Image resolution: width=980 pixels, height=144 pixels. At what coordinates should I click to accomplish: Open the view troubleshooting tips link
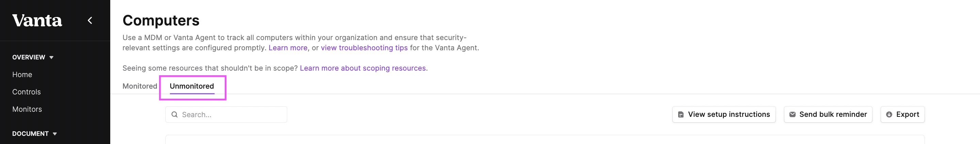[364, 48]
